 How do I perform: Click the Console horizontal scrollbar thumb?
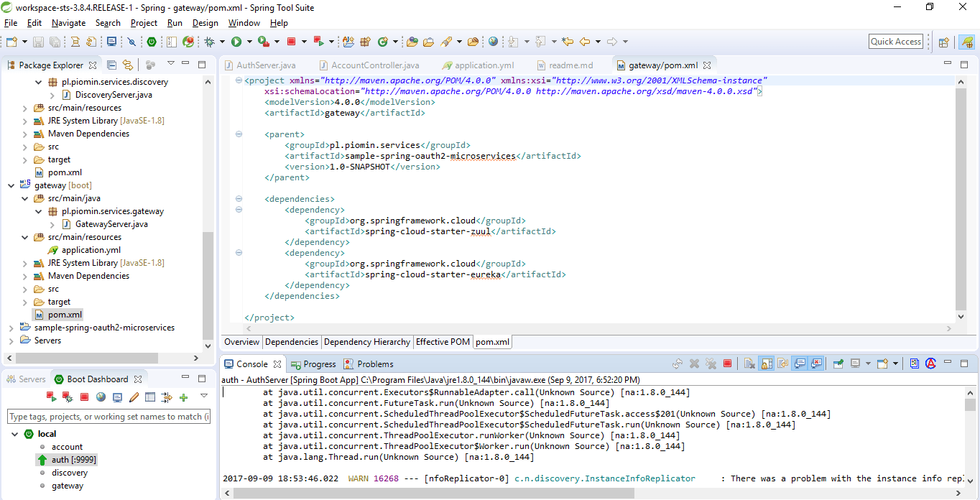coord(433,494)
